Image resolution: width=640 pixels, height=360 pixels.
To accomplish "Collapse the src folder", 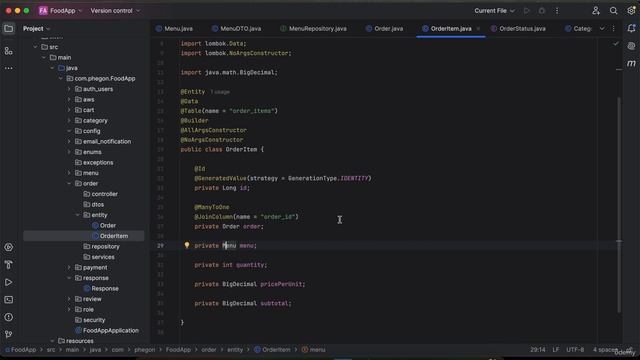I will pyautogui.click(x=36, y=47).
